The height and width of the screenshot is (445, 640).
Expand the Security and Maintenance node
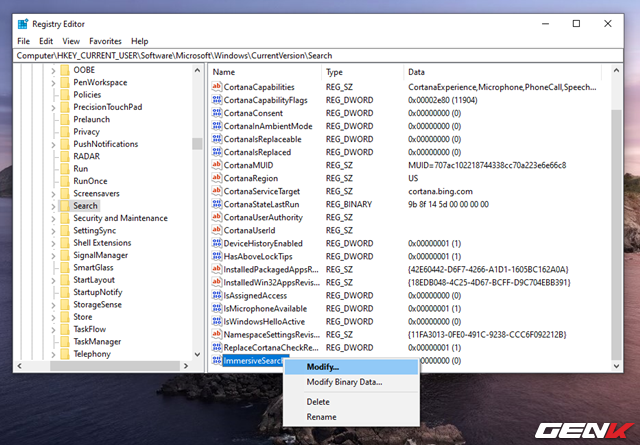coord(53,219)
